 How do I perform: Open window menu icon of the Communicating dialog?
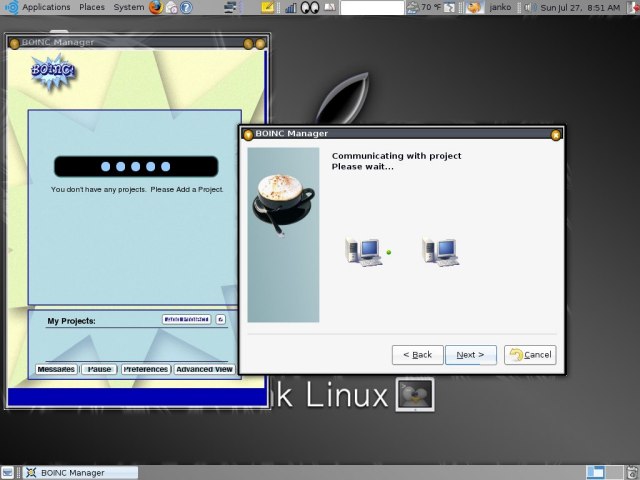tap(248, 134)
